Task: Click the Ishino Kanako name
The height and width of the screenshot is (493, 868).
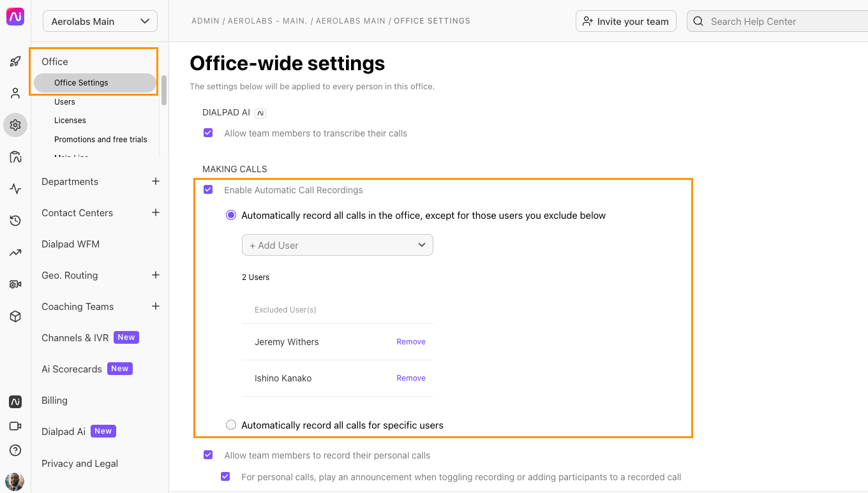Action: coord(283,378)
